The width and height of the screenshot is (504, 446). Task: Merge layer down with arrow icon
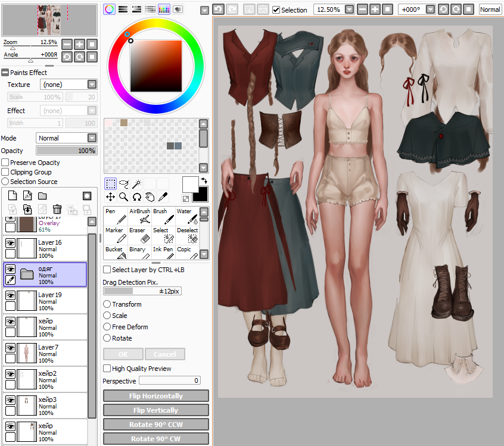(27, 209)
